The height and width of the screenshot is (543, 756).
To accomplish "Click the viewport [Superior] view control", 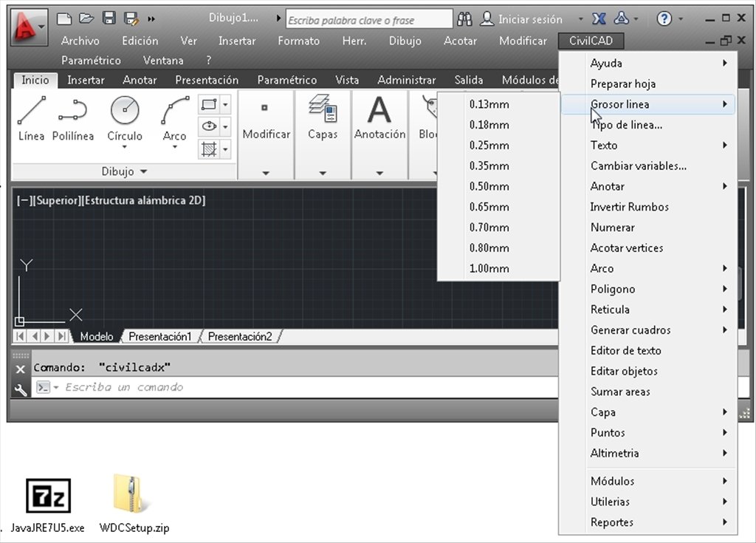I will pos(56,200).
